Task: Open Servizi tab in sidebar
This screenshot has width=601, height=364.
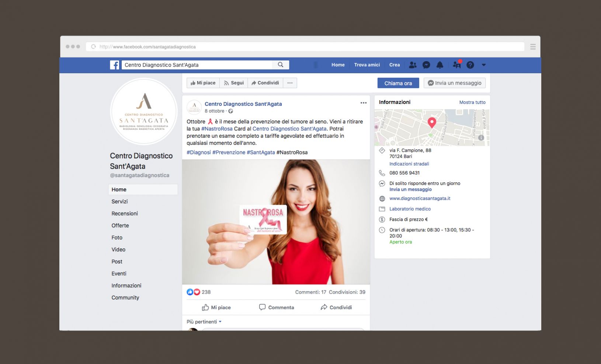Action: click(119, 202)
